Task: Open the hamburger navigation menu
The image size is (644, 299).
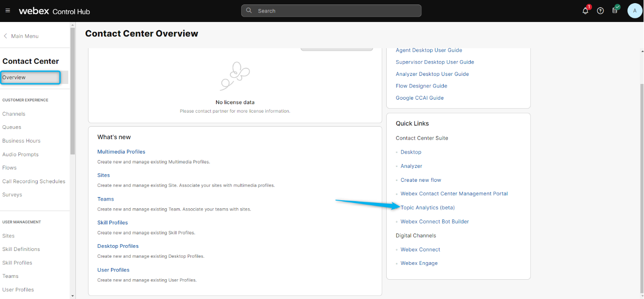Action: (8, 11)
